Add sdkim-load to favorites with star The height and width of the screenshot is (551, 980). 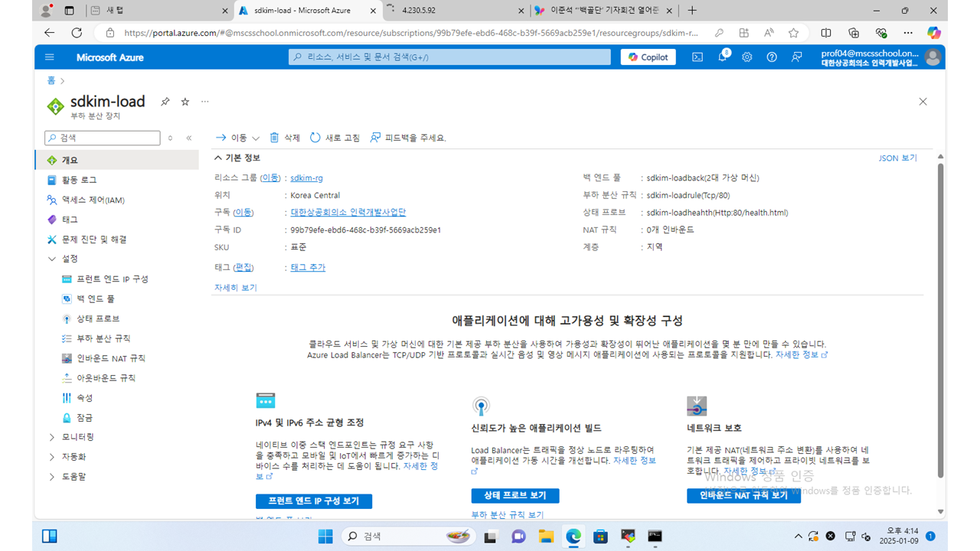point(185,102)
